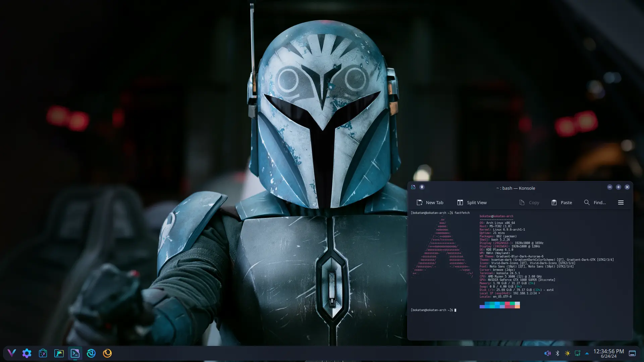Image resolution: width=644 pixels, height=362 pixels.
Task: Paste clipboard via Konsole's Paste button
Action: pos(561,202)
